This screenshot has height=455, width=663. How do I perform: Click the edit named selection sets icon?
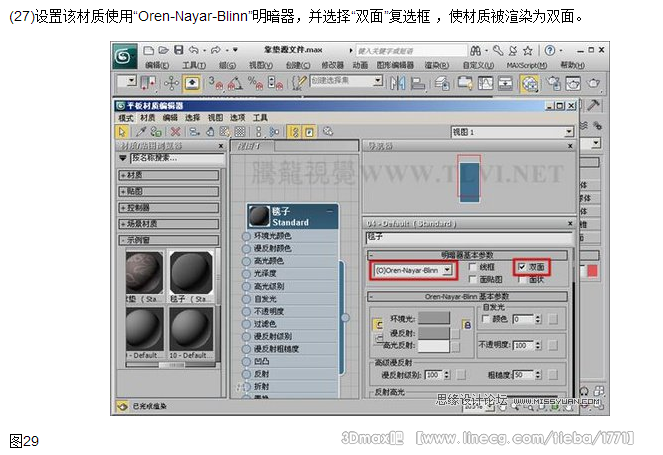click(298, 83)
